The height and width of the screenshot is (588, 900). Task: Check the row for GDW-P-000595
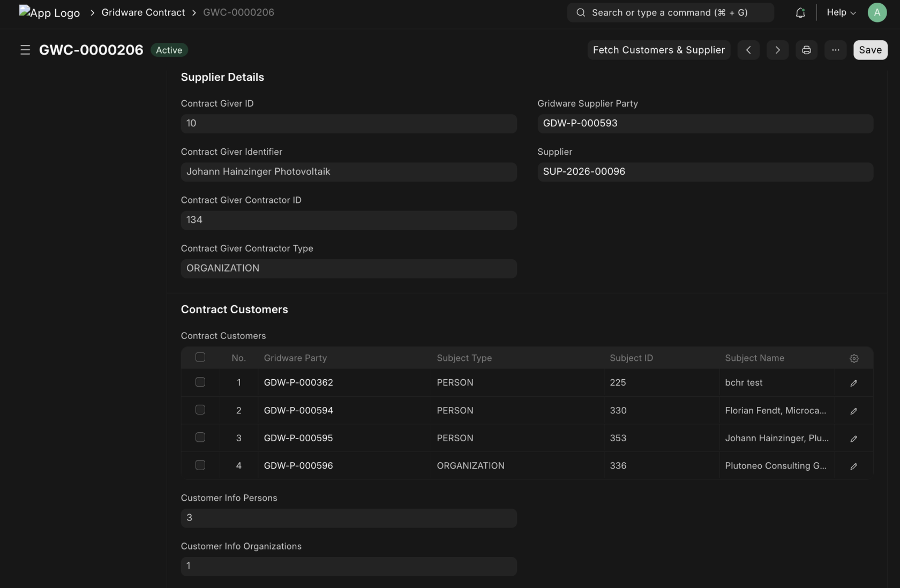pyautogui.click(x=200, y=437)
